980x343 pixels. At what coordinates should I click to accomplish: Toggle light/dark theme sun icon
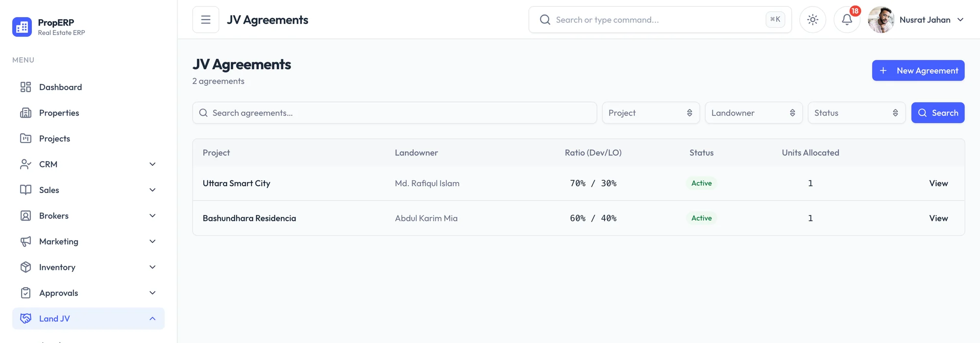(812, 20)
